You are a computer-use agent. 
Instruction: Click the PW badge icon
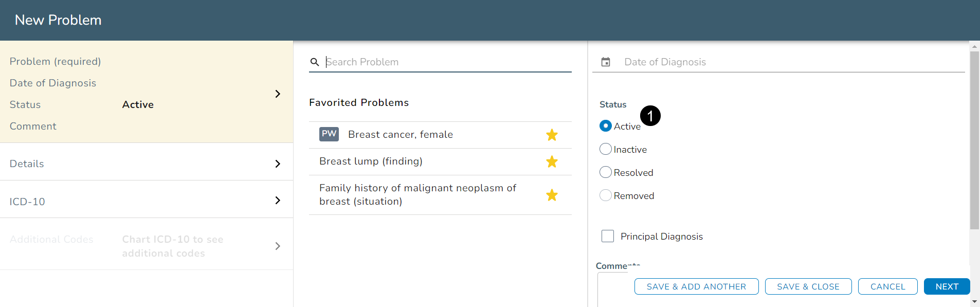point(329,134)
